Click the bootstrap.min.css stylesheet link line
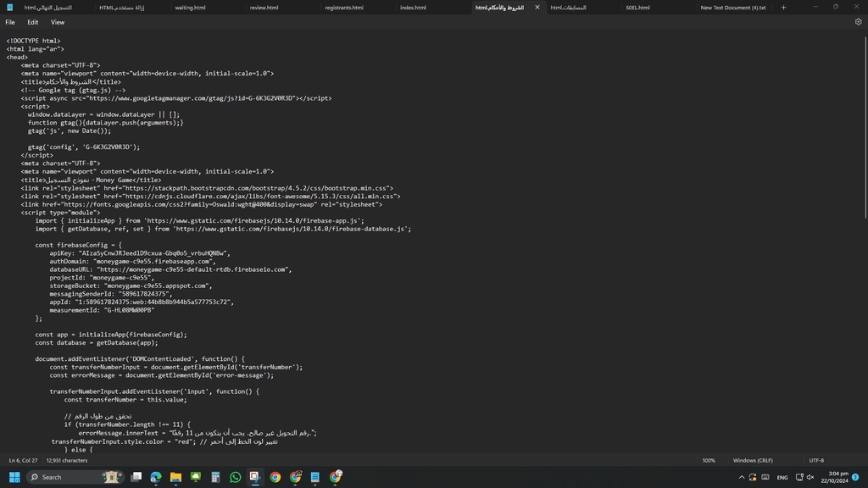 pyautogui.click(x=207, y=188)
